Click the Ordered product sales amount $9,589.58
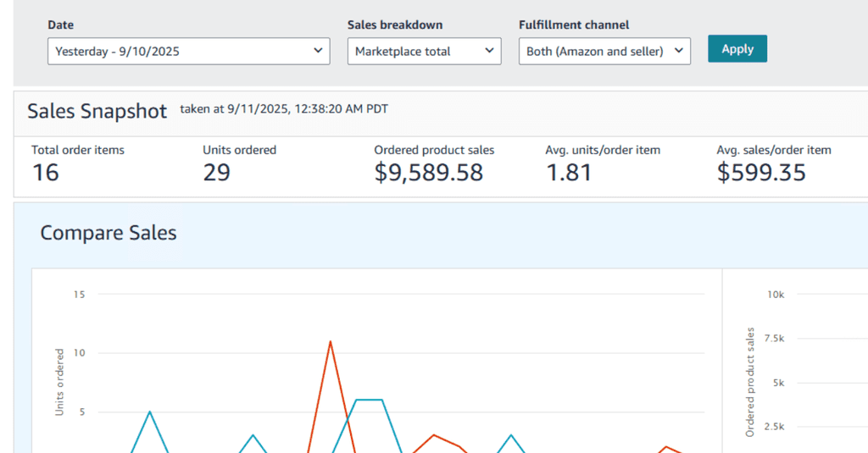The height and width of the screenshot is (453, 868). [428, 173]
